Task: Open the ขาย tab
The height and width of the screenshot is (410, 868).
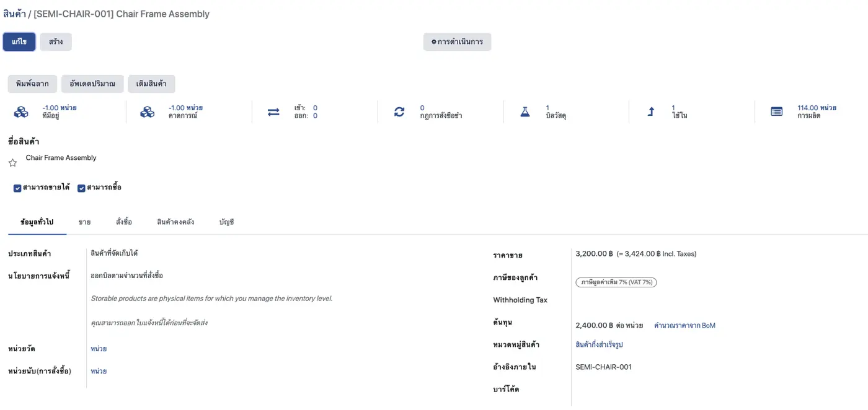Action: (x=85, y=222)
